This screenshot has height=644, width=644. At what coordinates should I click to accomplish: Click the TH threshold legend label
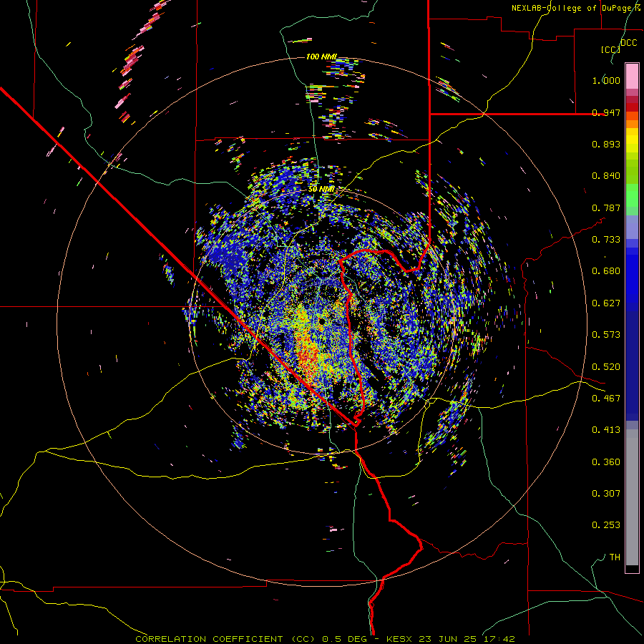pos(615,557)
